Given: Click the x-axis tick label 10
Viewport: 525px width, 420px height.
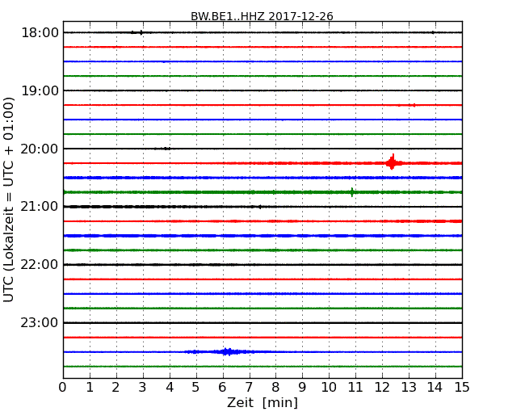Looking at the screenshot, I should tap(329, 388).
